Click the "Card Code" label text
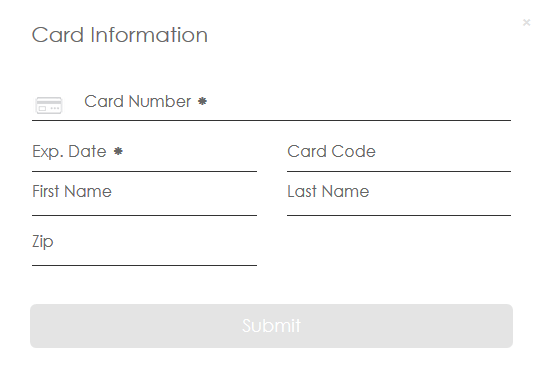This screenshot has height=367, width=541. pos(331,151)
